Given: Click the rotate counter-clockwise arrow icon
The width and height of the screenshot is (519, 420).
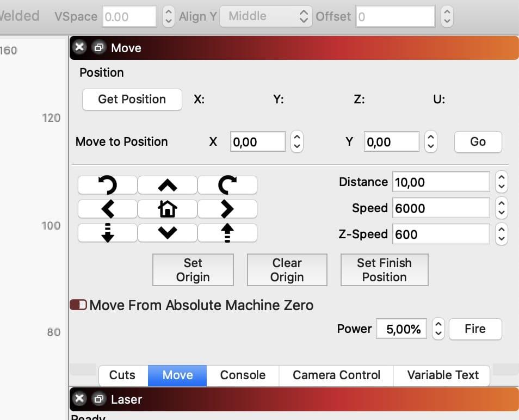Looking at the screenshot, I should click(x=108, y=186).
